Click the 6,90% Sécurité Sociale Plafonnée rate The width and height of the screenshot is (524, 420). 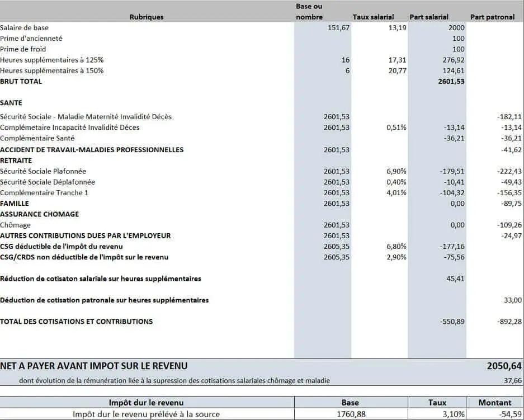[396, 171]
